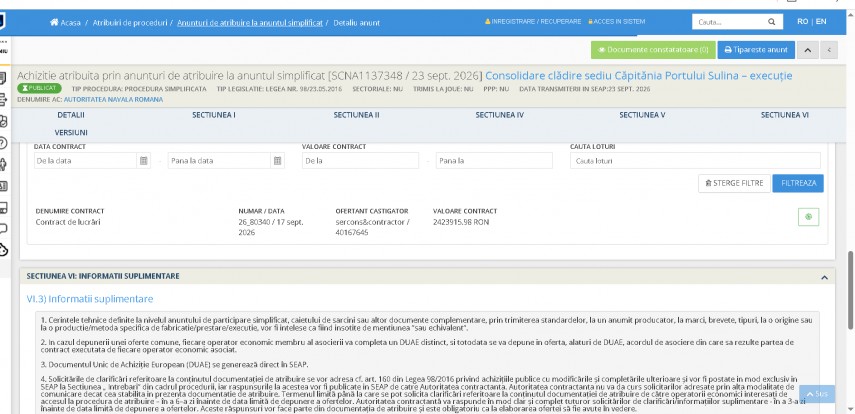This screenshot has width=855, height=414.
Task: Click the Contract de lucrări text
Action: click(68, 223)
